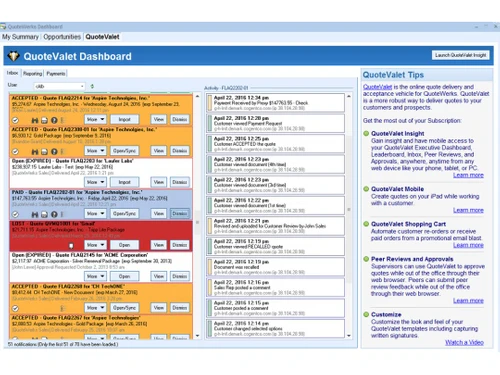
Task: Click checkmark icon in the CH TechONE row
Action: pos(15,308)
